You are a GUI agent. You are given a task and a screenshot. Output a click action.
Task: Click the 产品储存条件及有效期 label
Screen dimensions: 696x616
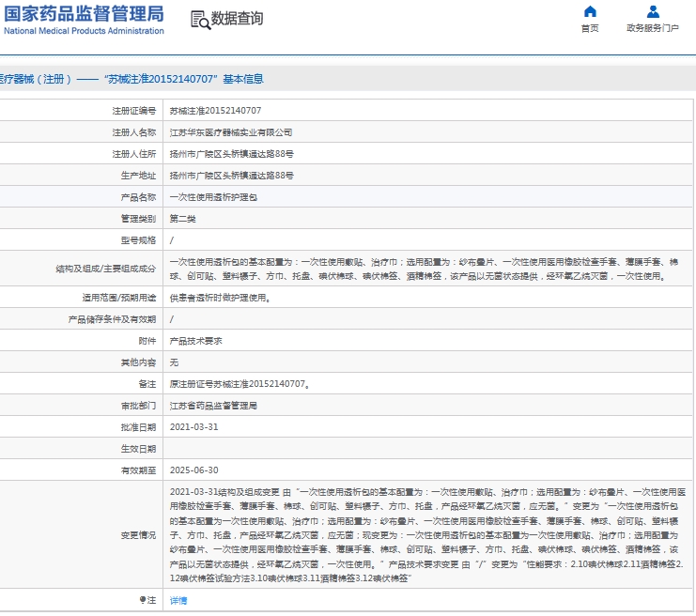[x=112, y=319]
